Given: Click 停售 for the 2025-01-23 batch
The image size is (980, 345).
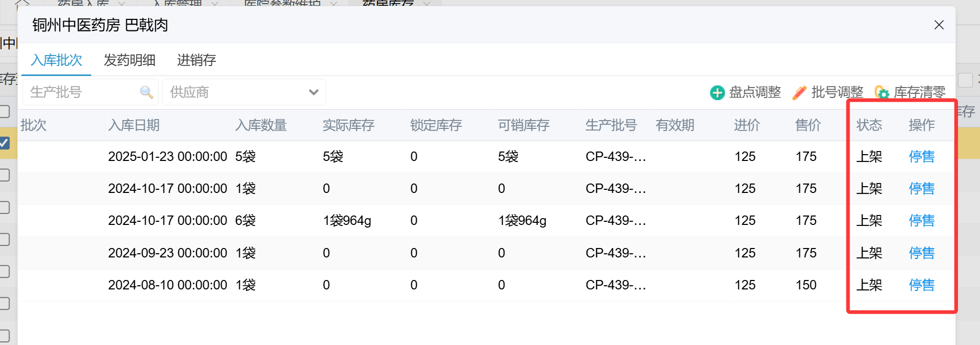Looking at the screenshot, I should pyautogui.click(x=921, y=157).
